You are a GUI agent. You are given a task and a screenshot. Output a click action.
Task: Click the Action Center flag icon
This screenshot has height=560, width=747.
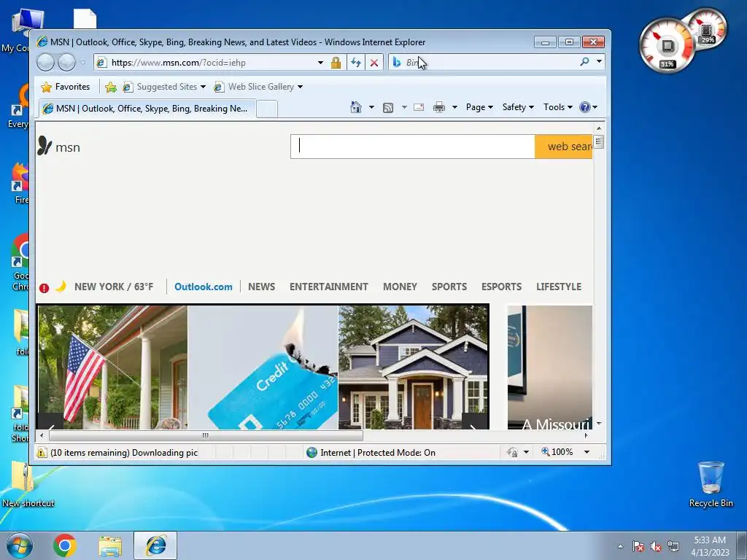[x=638, y=546]
